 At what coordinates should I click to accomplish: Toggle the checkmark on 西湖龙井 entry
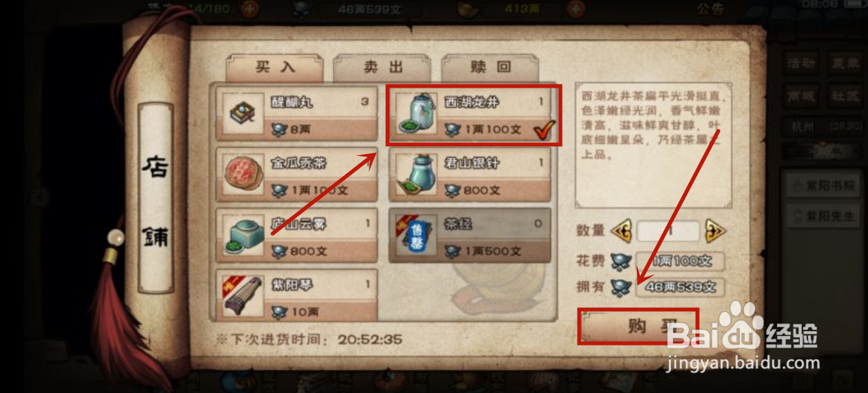[x=542, y=131]
